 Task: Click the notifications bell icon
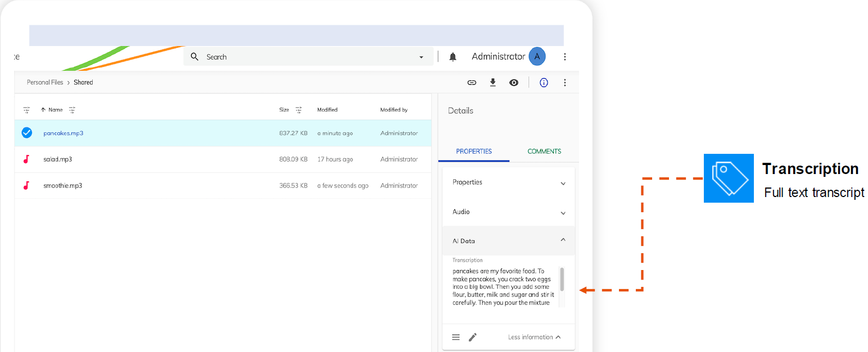(453, 57)
